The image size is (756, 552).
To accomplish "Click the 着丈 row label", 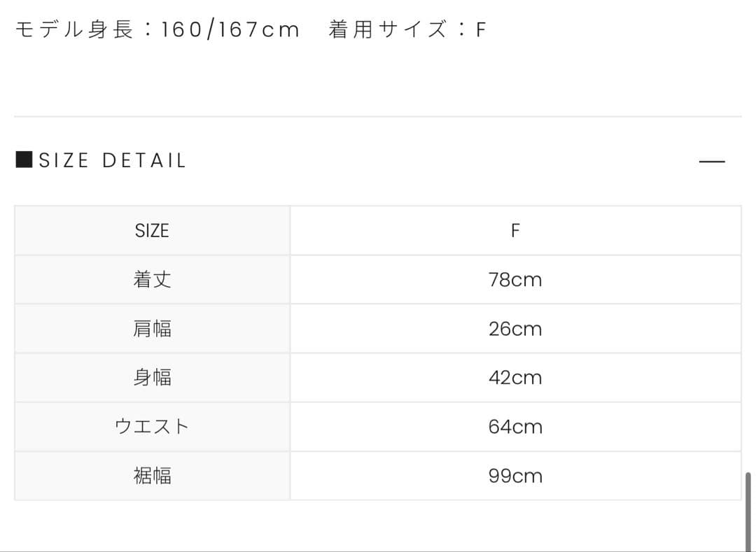I will [152, 280].
